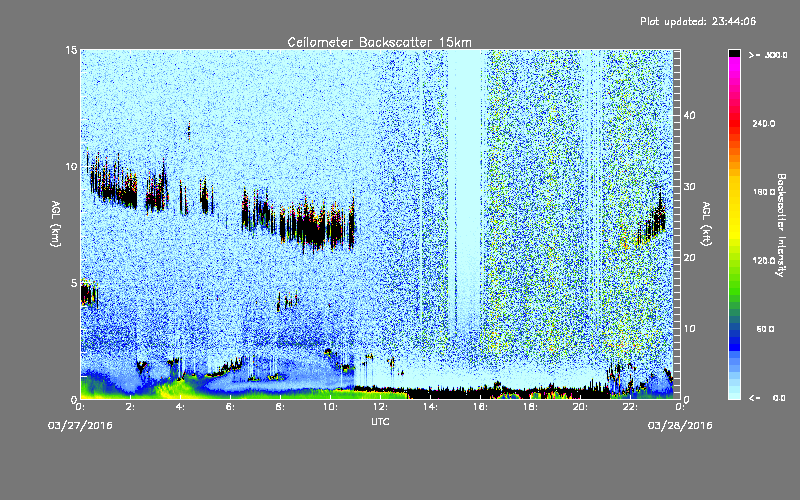Click the pale data gap column near 15 UTC
The width and height of the screenshot is (800, 500).
coord(465,189)
